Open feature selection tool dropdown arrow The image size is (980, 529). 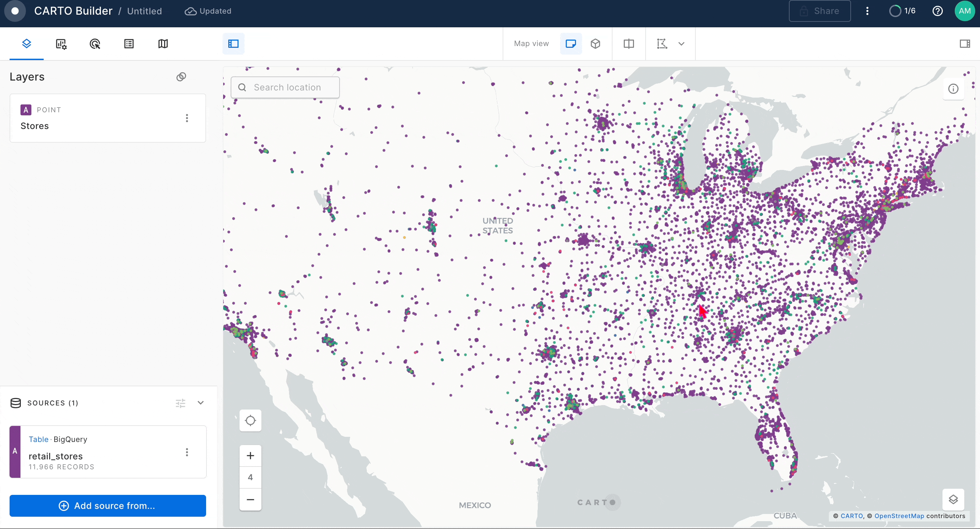681,44
